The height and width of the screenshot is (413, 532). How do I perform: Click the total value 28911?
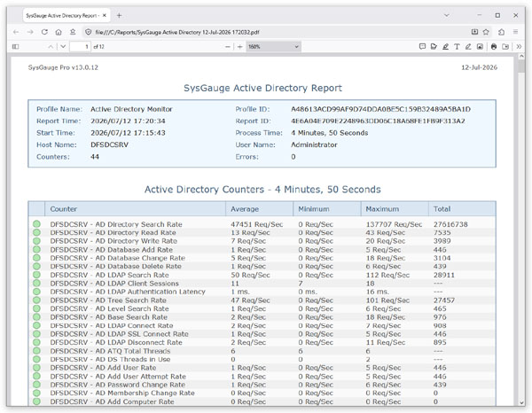pos(444,275)
